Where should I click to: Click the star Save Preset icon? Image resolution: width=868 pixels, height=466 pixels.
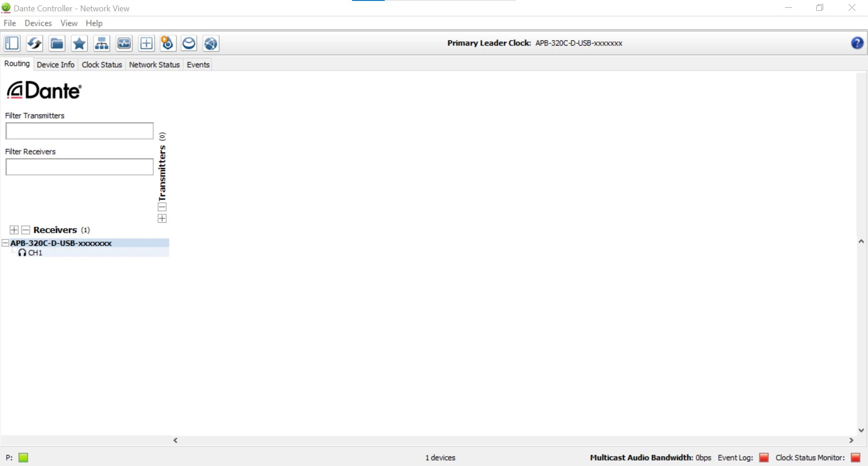pyautogui.click(x=79, y=43)
